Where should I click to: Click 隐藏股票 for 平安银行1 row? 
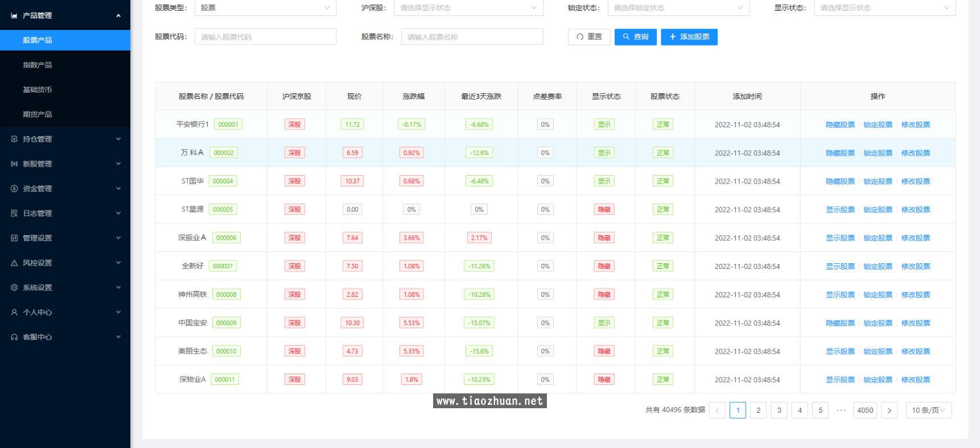(840, 125)
